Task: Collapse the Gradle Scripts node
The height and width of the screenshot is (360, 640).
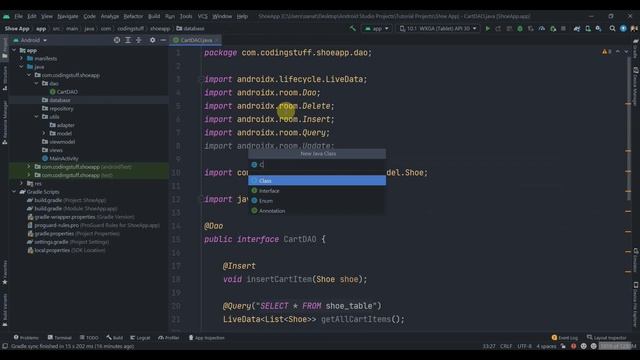Action: pyautogui.click(x=14, y=192)
